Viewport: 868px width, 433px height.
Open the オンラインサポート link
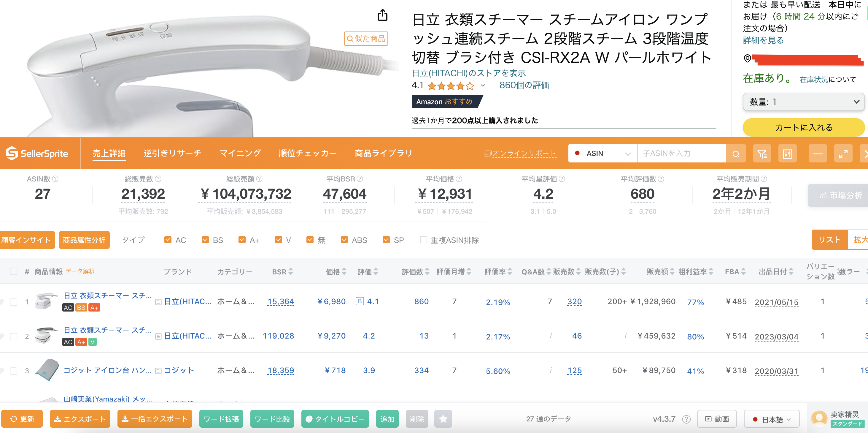point(520,154)
